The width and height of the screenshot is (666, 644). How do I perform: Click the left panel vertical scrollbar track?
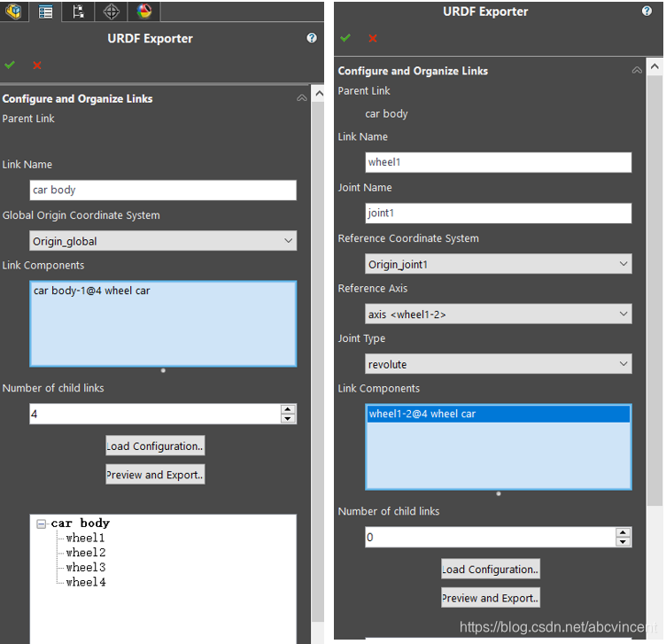pyautogui.click(x=318, y=361)
